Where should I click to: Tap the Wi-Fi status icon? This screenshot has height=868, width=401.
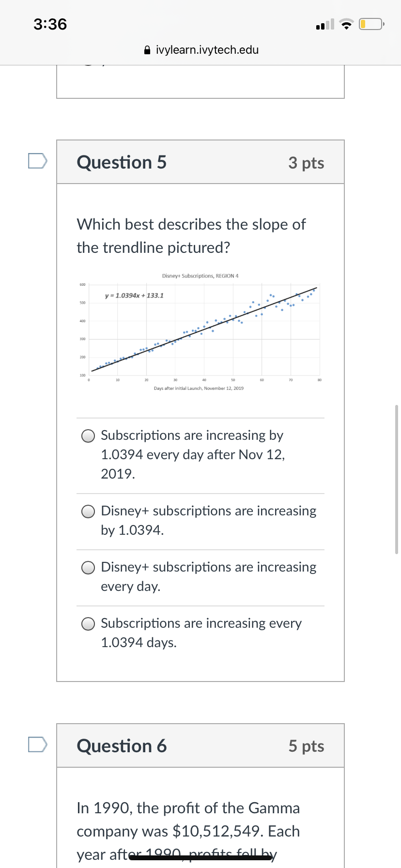346,24
